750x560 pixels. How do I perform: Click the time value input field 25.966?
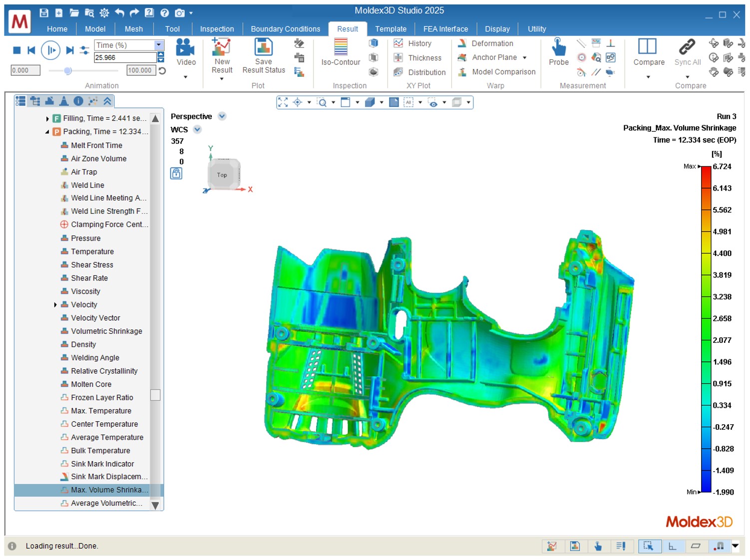pyautogui.click(x=125, y=58)
